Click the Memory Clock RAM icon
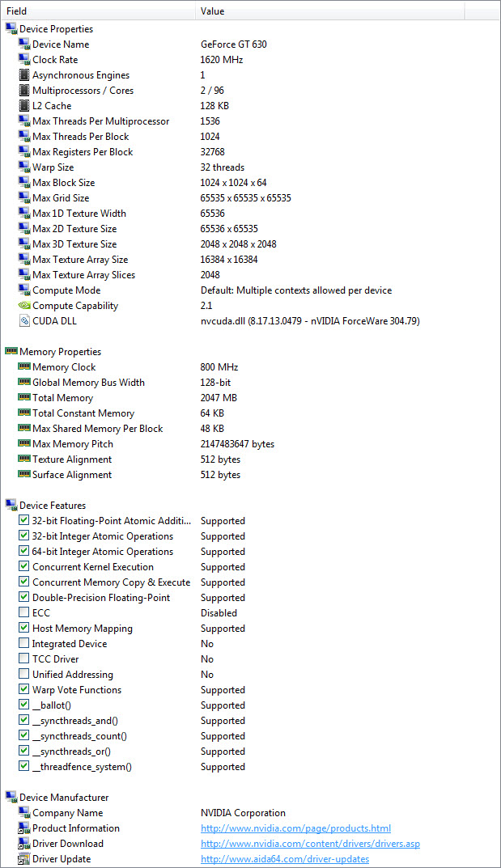Image resolution: width=501 pixels, height=868 pixels. click(23, 366)
